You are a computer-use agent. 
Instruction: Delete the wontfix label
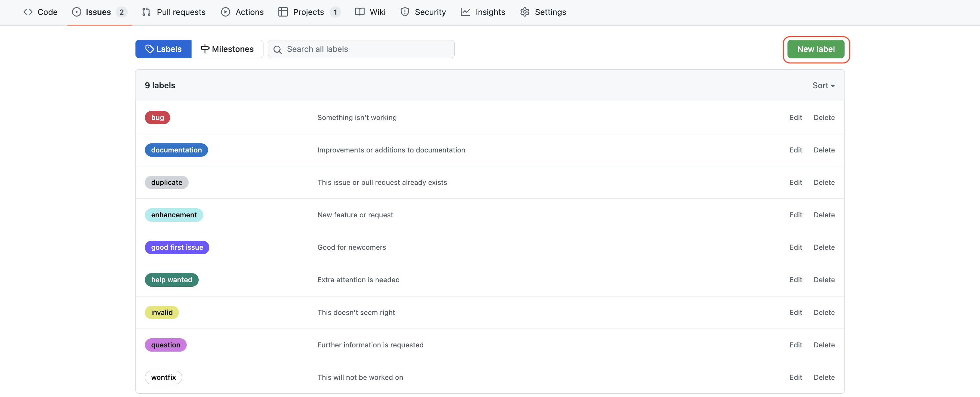click(824, 377)
